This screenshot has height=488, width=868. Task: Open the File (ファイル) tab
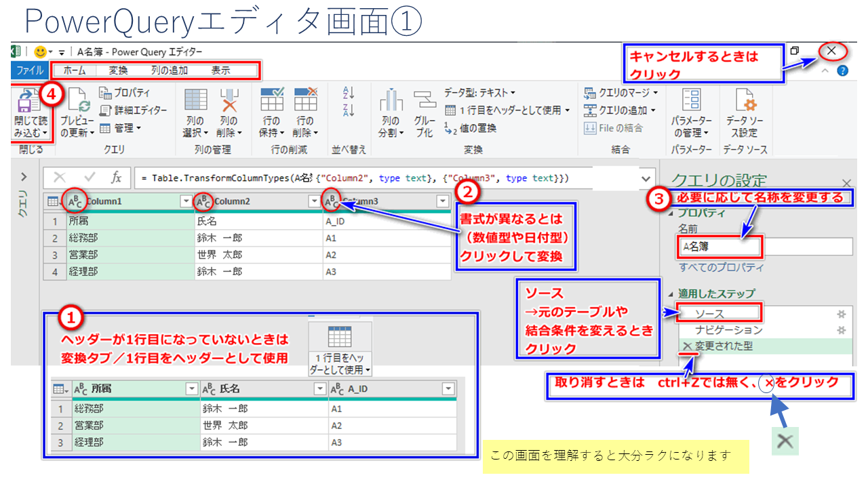[x=30, y=70]
